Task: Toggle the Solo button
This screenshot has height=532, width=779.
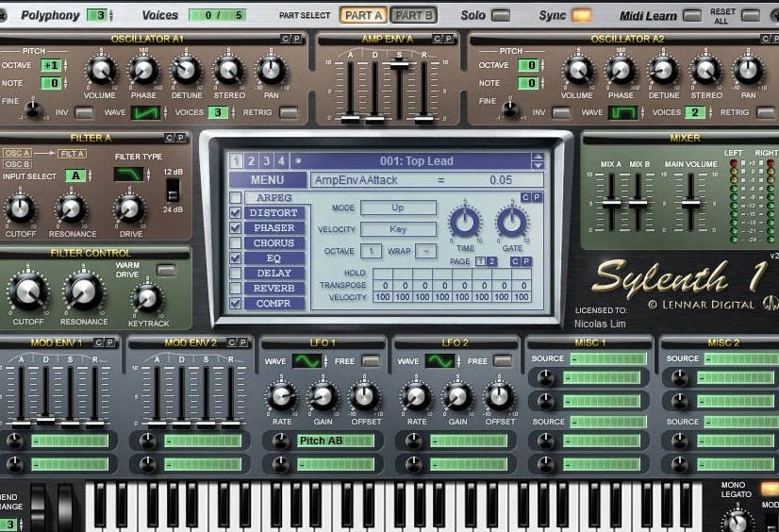Action: pyautogui.click(x=501, y=15)
